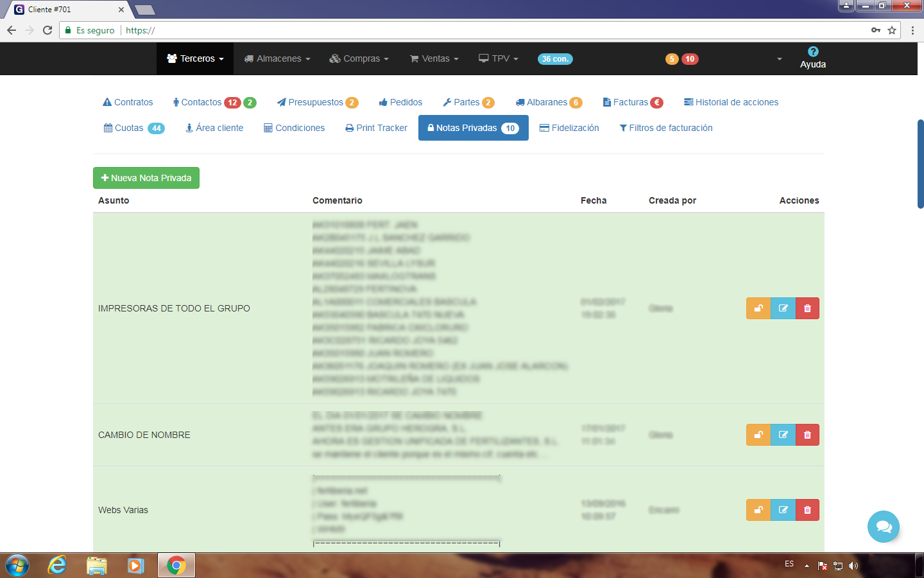924x578 pixels.
Task: Click Nueva Nota Privada button
Action: tap(146, 178)
